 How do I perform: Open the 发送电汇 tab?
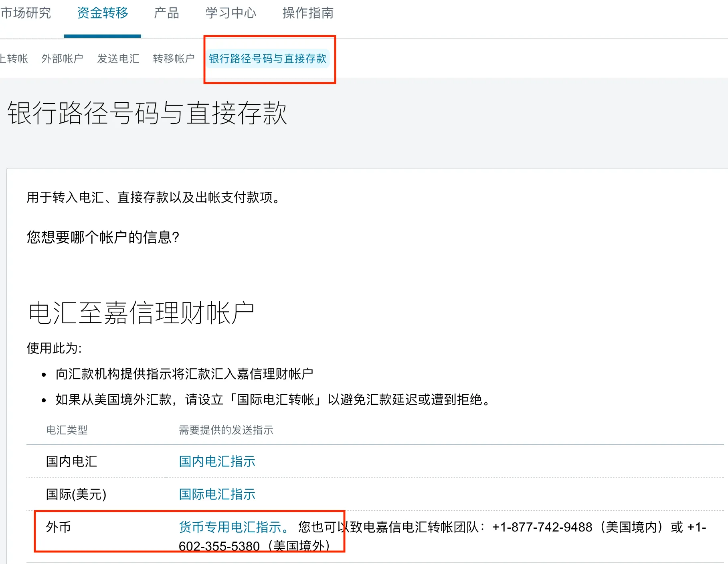click(118, 59)
